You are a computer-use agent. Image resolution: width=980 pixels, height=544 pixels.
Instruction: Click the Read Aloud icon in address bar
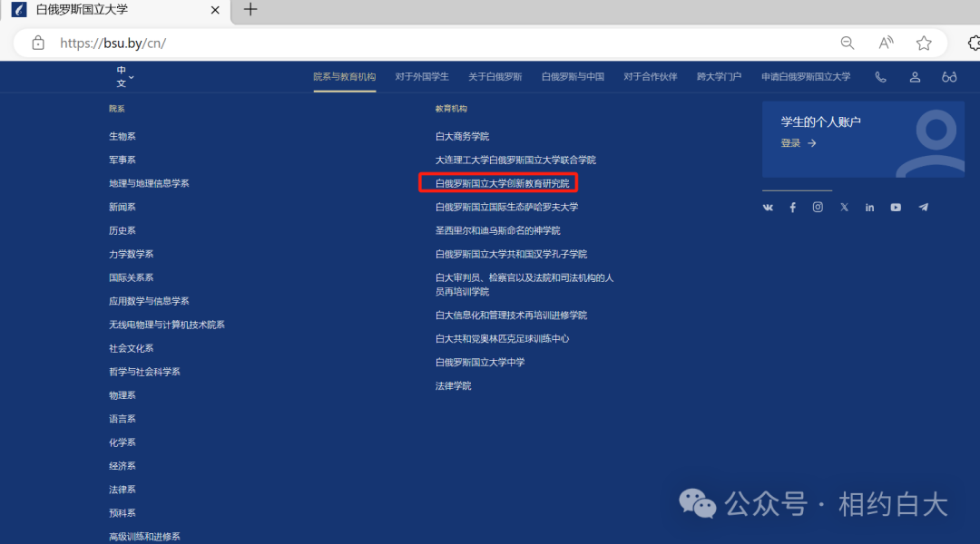tap(886, 44)
